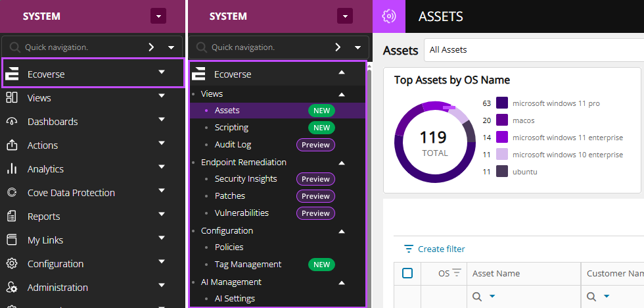
Task: Open the All Assets view selector
Action: (x=534, y=50)
